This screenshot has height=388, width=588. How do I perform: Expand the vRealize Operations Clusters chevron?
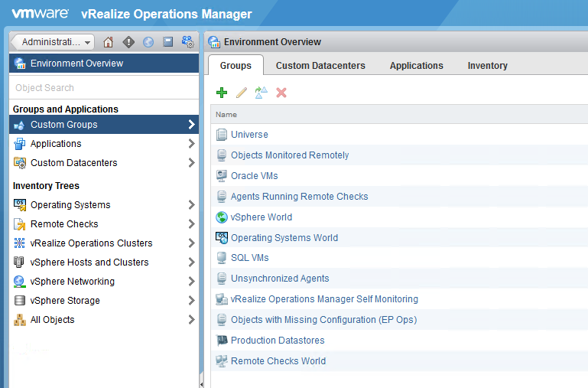click(191, 243)
